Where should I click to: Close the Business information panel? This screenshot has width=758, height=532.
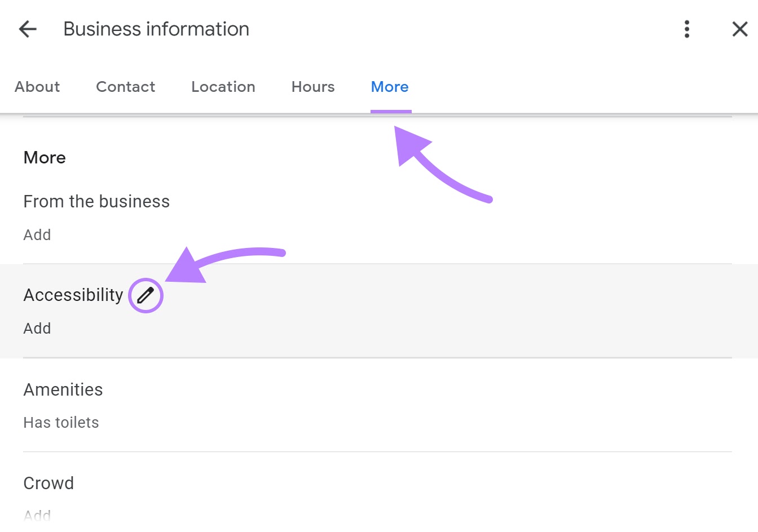click(739, 29)
